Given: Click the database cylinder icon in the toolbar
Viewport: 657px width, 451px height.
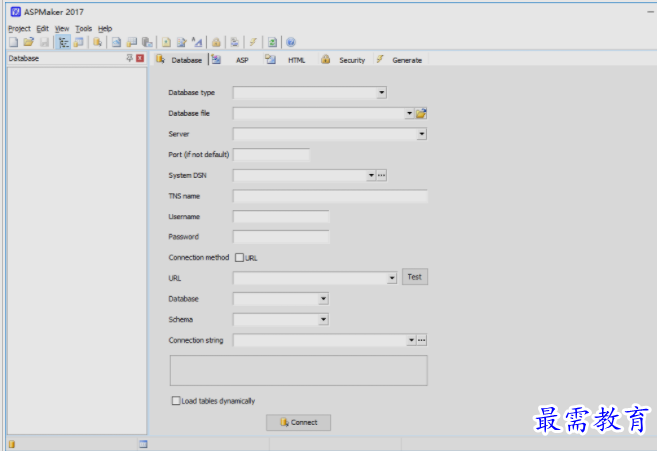Looking at the screenshot, I should pos(98,42).
